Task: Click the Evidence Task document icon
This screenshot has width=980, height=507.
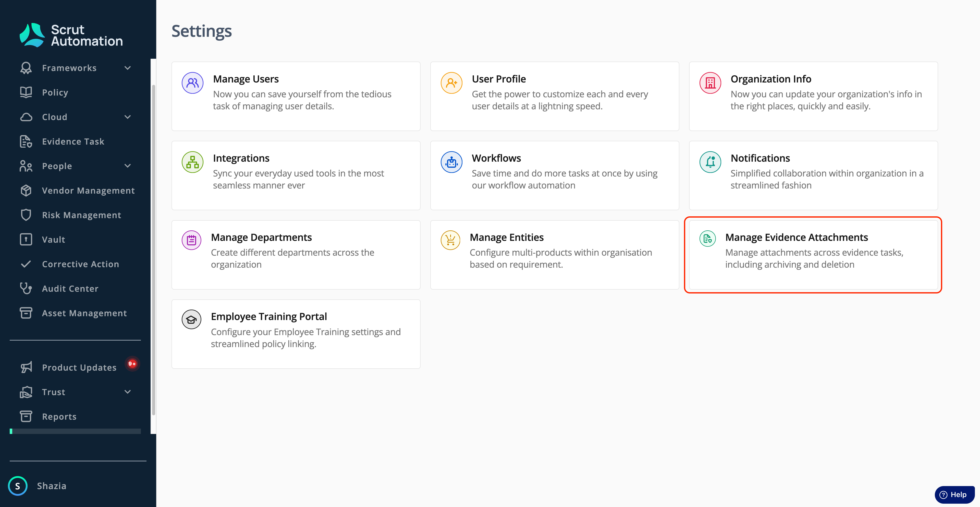Action: [x=26, y=142]
